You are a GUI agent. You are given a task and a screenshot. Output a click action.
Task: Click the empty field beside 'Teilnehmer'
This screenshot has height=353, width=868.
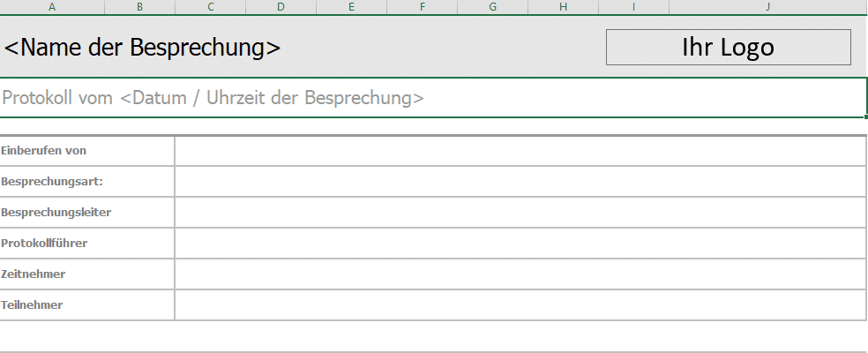coord(520,305)
